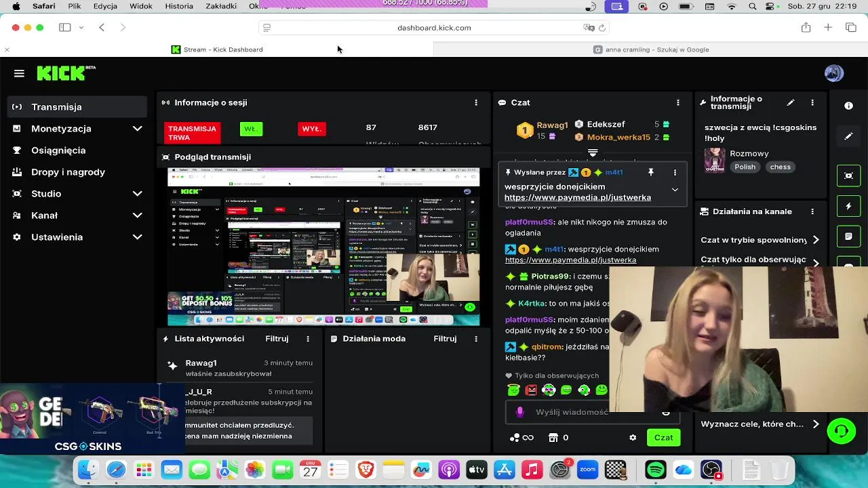The image size is (868, 488).
Task: Expand the Monetyzacja sidebar section
Action: 137,129
